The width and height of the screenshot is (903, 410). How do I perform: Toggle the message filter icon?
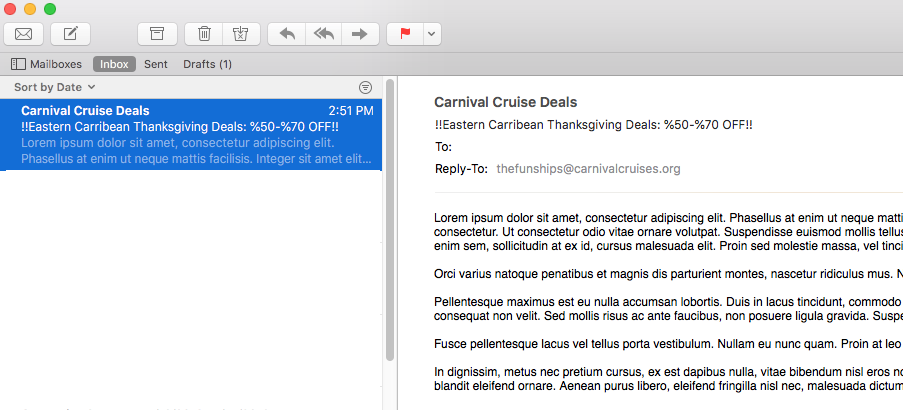[x=365, y=87]
